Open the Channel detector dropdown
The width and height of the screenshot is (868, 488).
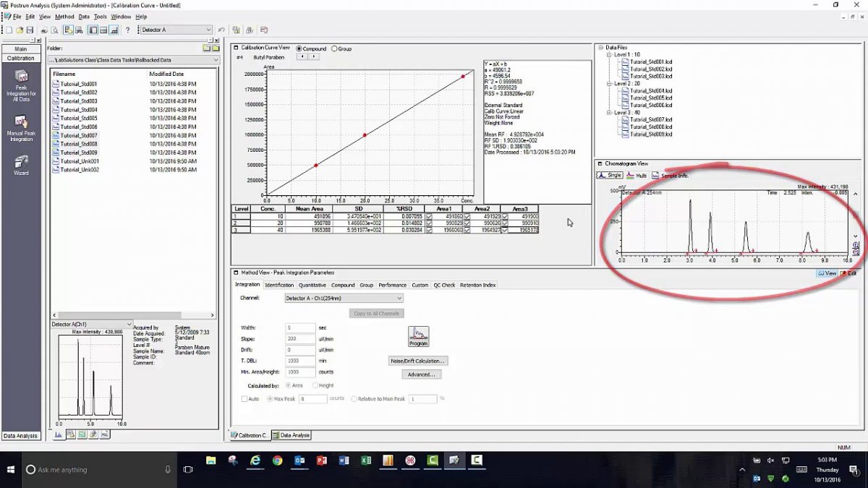[399, 298]
